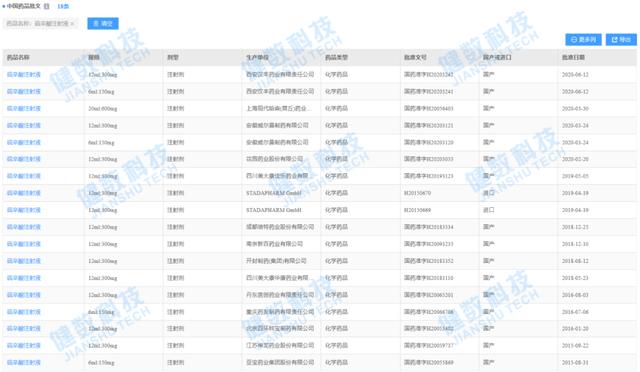Open drug link for approval H20150670
640x372 pixels.
tap(24, 193)
